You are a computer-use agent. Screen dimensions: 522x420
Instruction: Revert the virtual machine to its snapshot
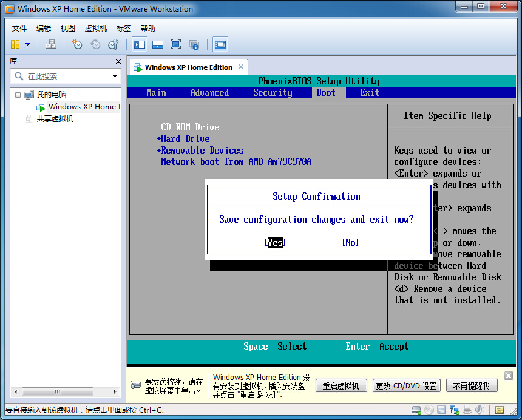[95, 44]
